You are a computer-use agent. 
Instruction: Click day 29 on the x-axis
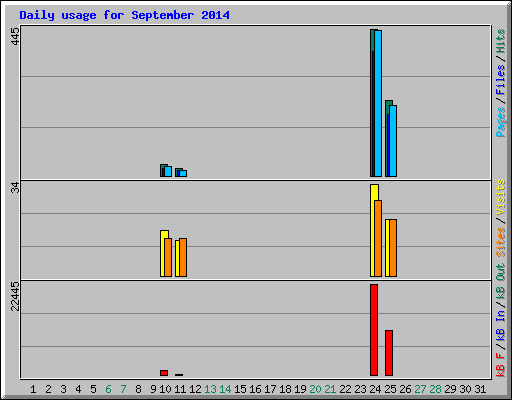click(450, 389)
